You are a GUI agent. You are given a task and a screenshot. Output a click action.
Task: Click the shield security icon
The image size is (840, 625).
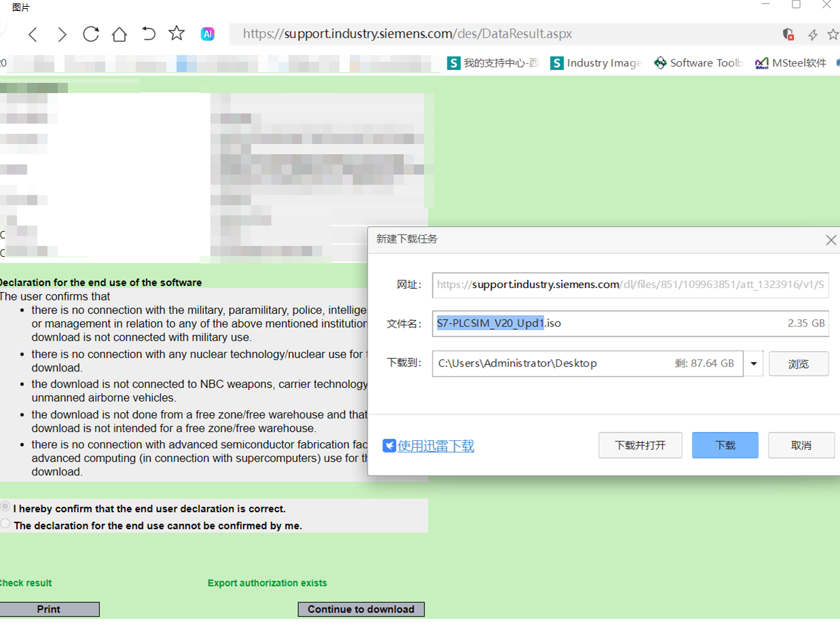tap(788, 34)
